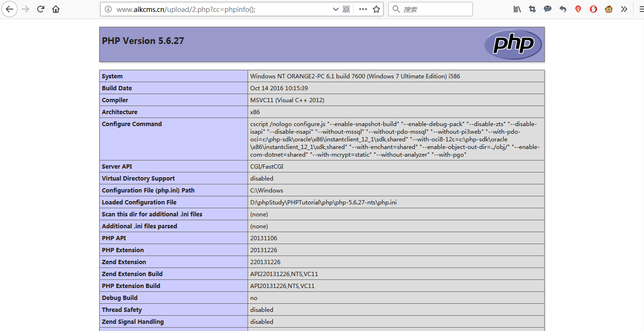Select the Zend Signal Handling label
Image resolution: width=644 pixels, height=331 pixels.
coord(133,322)
